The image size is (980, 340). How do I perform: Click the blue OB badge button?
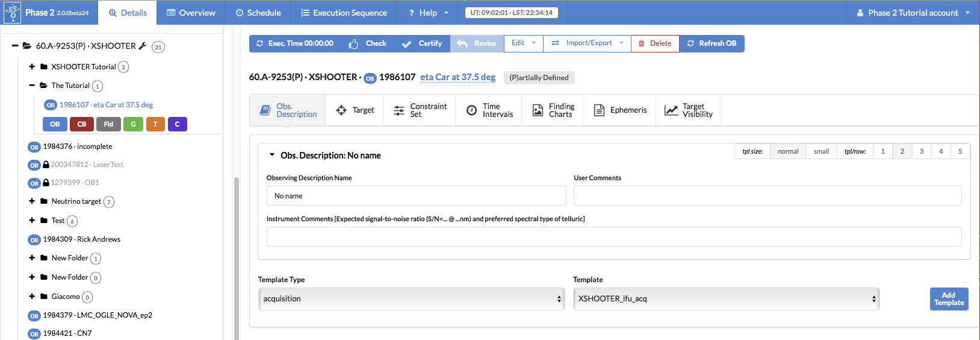point(55,124)
